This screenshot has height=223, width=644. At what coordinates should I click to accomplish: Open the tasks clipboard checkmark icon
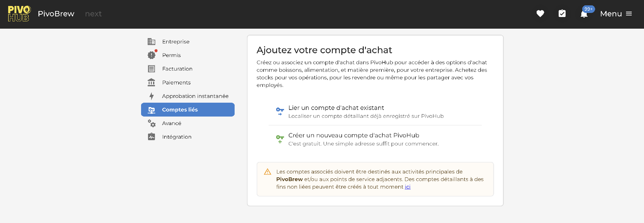pyautogui.click(x=562, y=14)
